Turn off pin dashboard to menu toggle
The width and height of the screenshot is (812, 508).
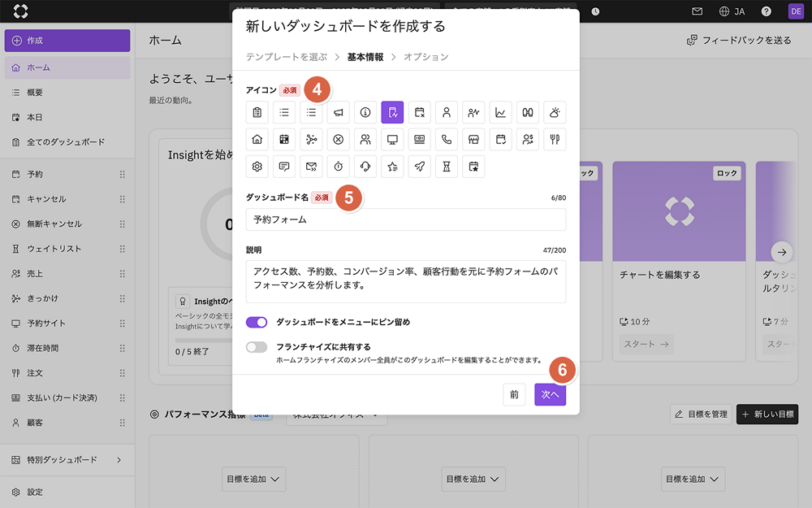coord(257,323)
